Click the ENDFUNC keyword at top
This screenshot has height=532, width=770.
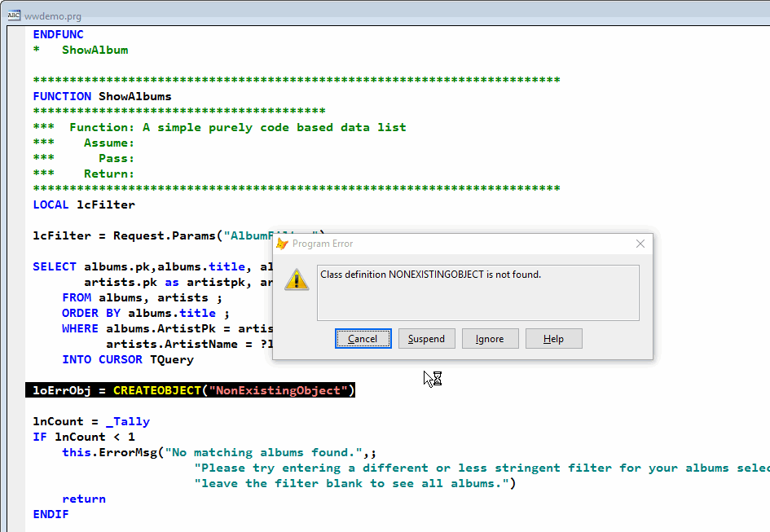pos(58,34)
